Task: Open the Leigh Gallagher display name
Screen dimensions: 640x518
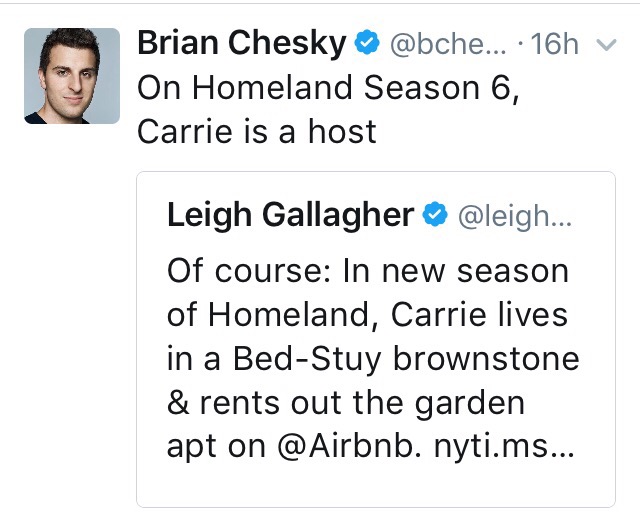Action: pyautogui.click(x=290, y=214)
